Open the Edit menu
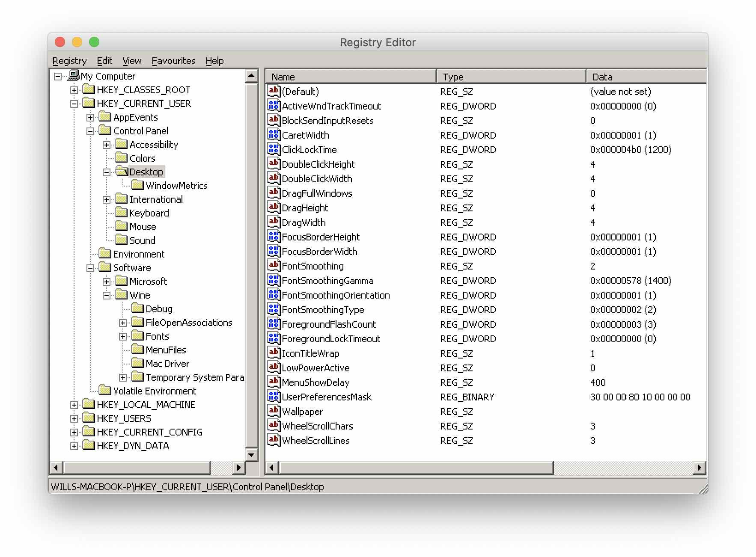The width and height of the screenshot is (756, 557). pyautogui.click(x=104, y=61)
